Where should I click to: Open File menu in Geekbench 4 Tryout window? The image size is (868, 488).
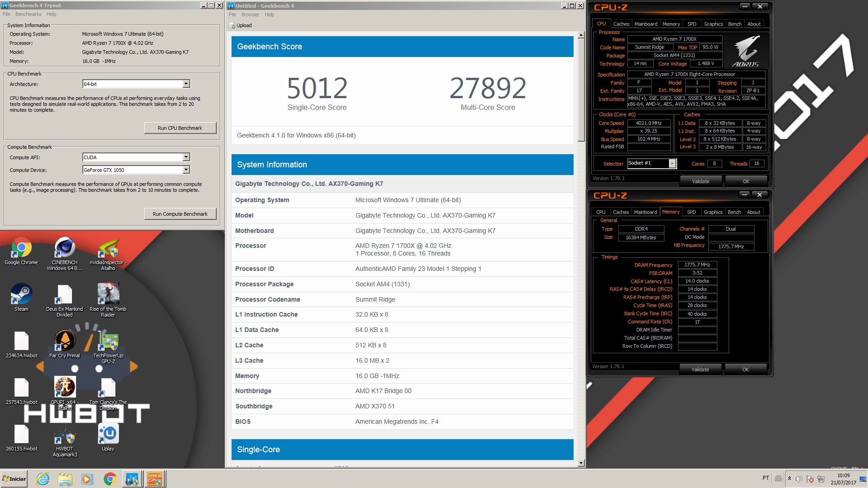6,14
